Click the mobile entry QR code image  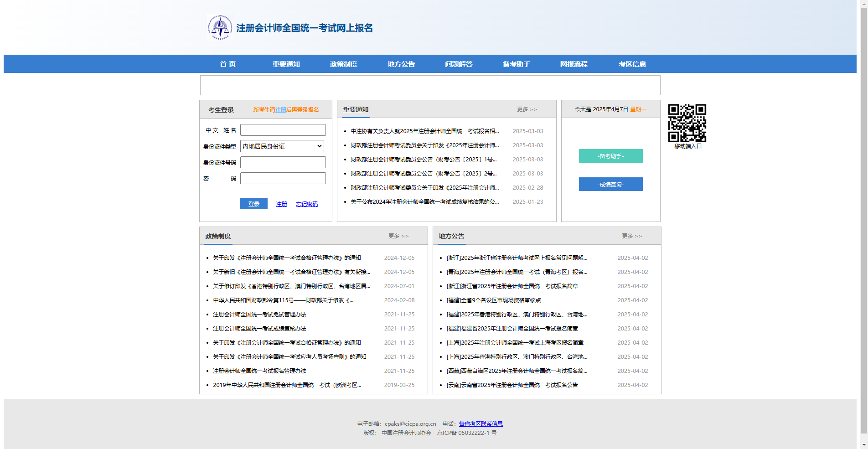tap(687, 123)
